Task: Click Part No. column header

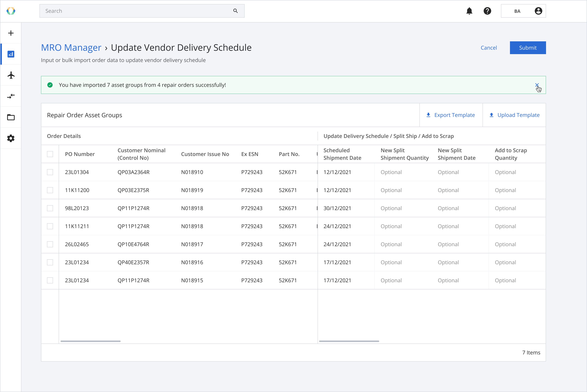Action: click(289, 154)
